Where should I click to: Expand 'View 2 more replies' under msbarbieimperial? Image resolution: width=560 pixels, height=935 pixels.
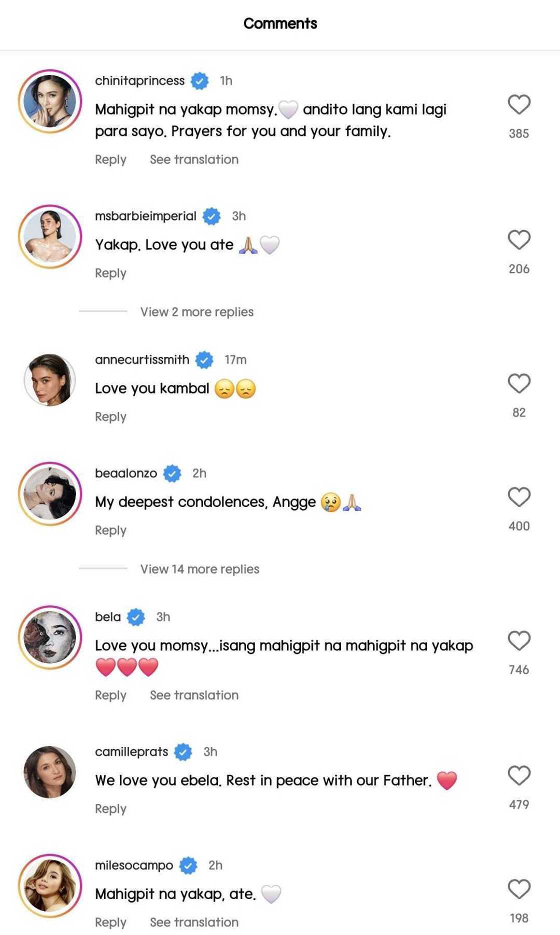click(x=196, y=312)
